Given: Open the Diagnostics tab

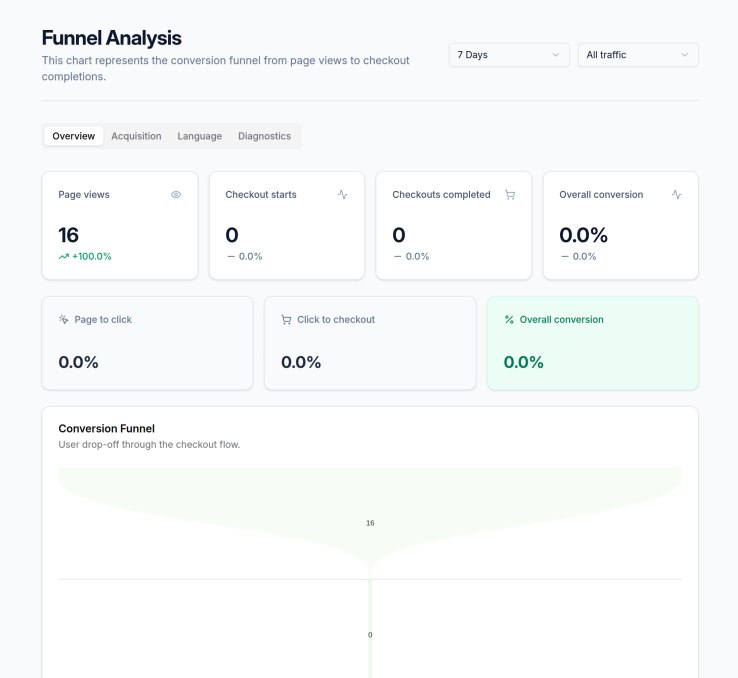Looking at the screenshot, I should pyautogui.click(x=264, y=136).
